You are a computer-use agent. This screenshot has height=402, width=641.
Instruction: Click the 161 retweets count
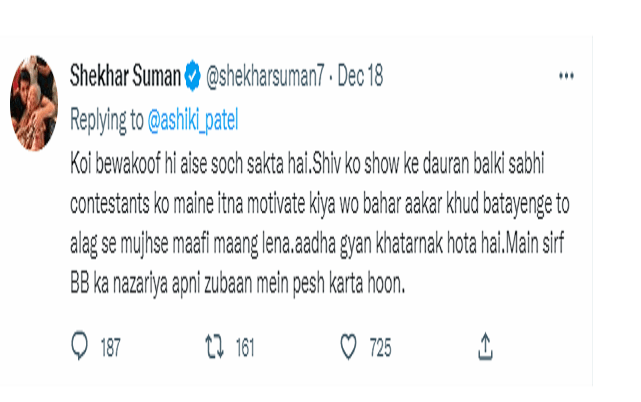tap(245, 348)
